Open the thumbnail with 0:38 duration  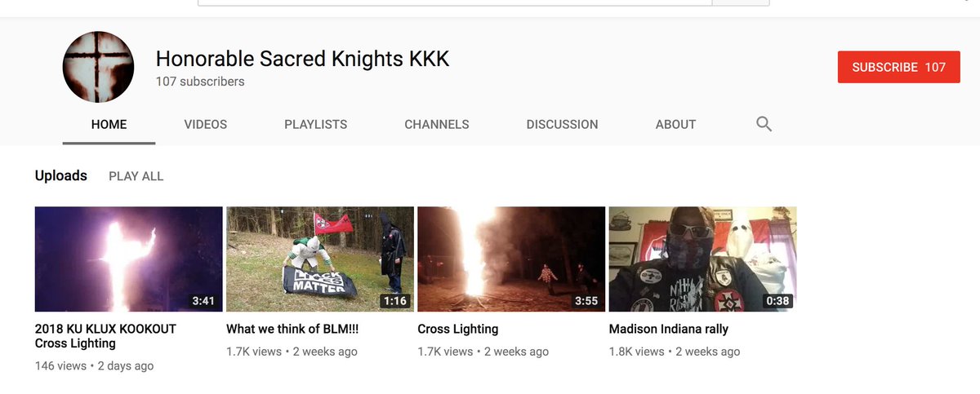click(x=702, y=259)
